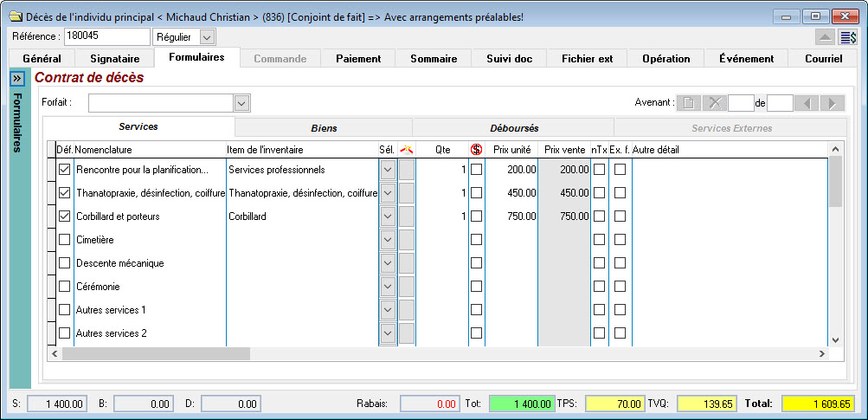Open the Déboursés sub-tab
The width and height of the screenshot is (868, 420).
pos(514,128)
